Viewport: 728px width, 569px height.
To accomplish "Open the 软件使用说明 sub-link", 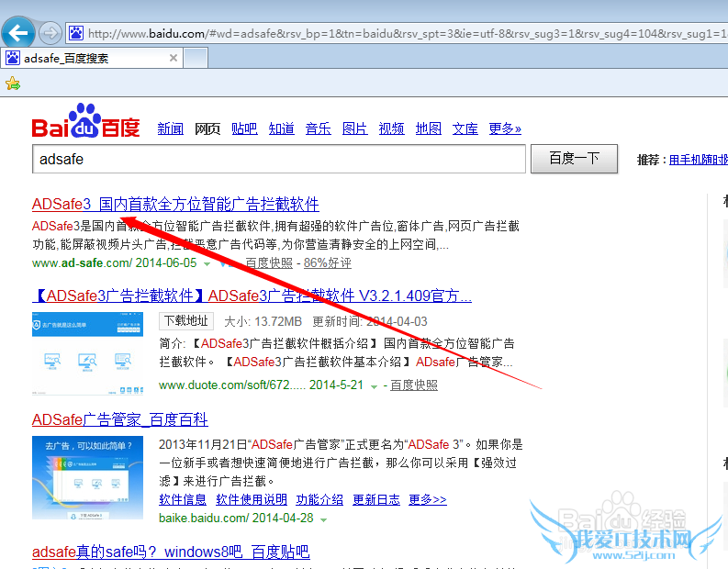I will 252,500.
